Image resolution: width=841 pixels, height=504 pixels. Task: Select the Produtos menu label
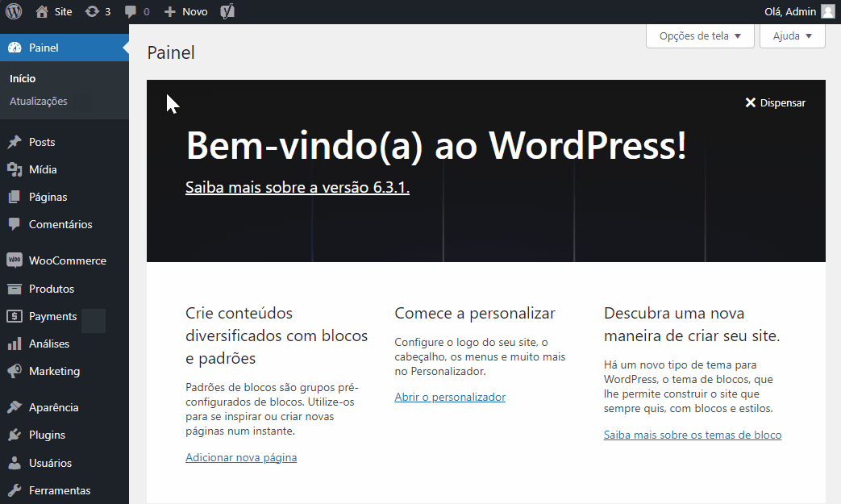52,289
